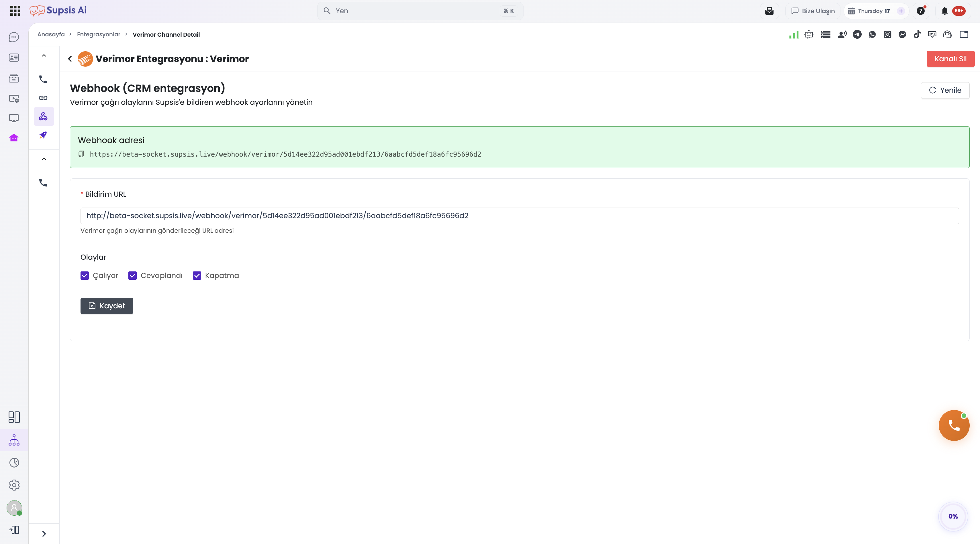
Task: Open the contact card sidebar icon
Action: [x=14, y=58]
